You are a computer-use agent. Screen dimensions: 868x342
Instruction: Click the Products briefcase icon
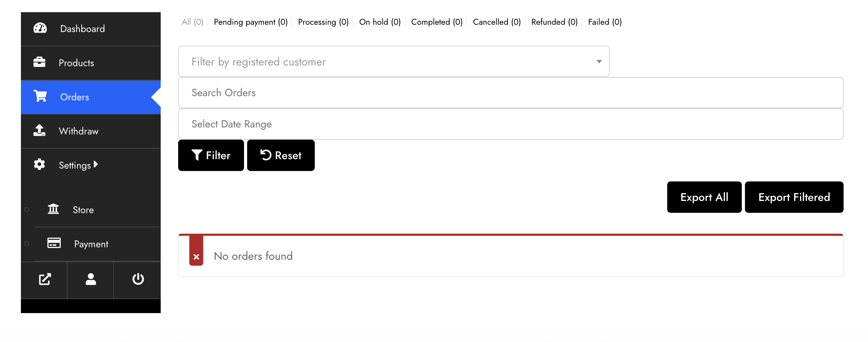[x=39, y=62]
